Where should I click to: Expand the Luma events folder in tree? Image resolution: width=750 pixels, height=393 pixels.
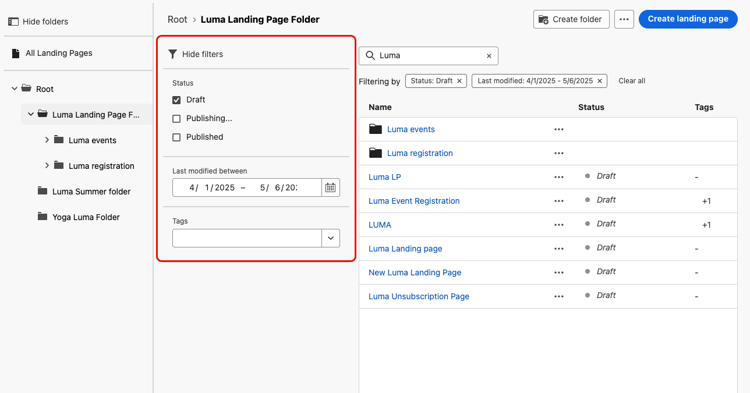click(x=47, y=140)
